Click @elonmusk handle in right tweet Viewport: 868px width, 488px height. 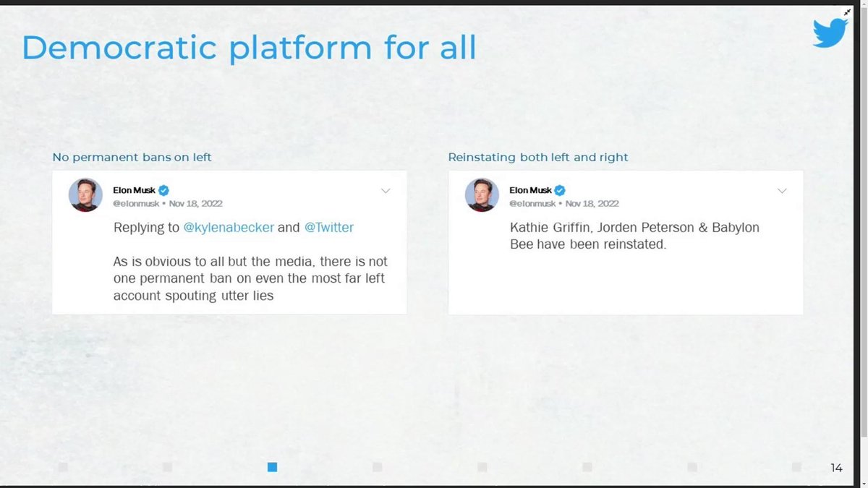[532, 204]
